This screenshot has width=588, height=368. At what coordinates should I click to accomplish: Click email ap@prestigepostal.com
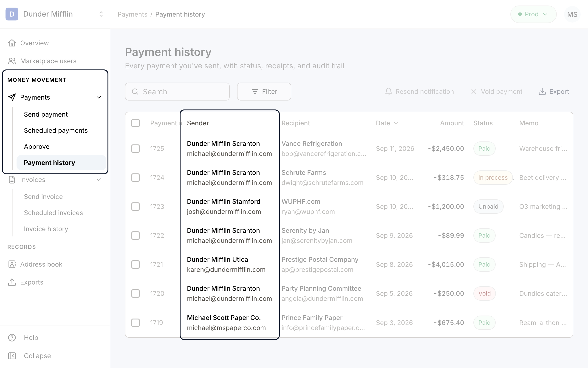tap(317, 270)
